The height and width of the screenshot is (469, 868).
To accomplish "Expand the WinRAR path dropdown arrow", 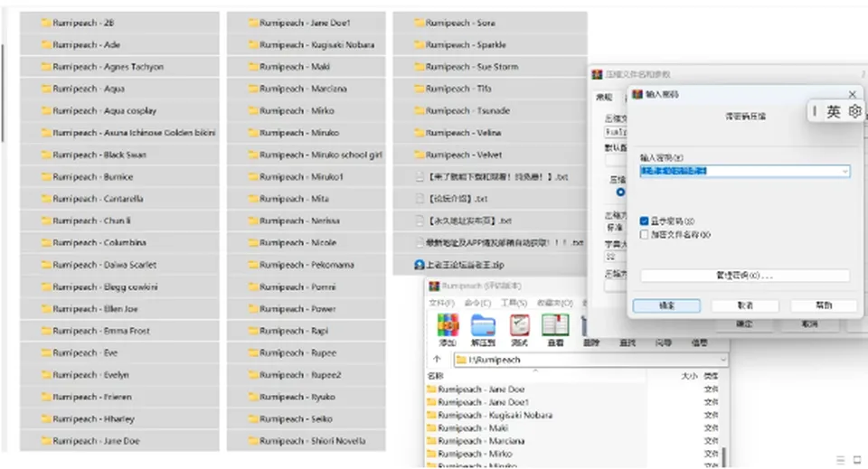I will click(722, 360).
